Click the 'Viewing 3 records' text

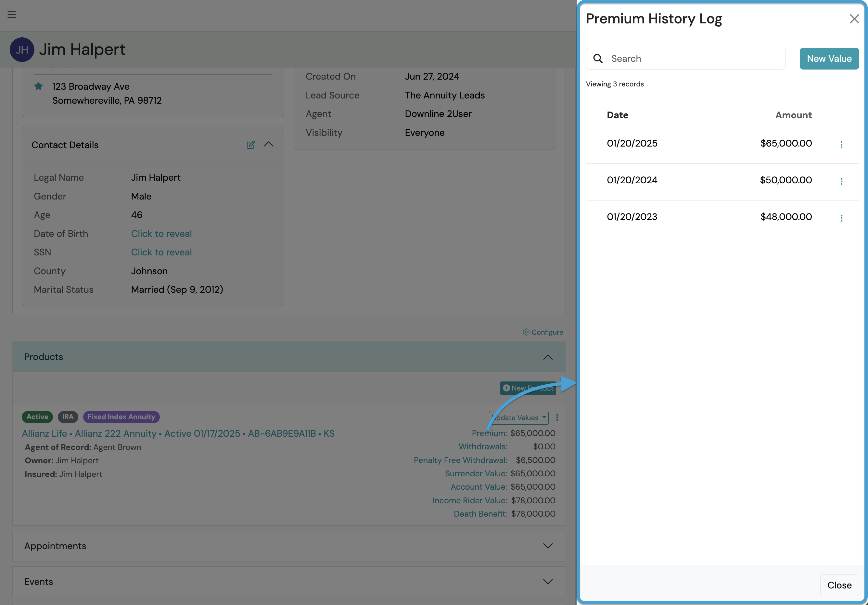(x=615, y=84)
